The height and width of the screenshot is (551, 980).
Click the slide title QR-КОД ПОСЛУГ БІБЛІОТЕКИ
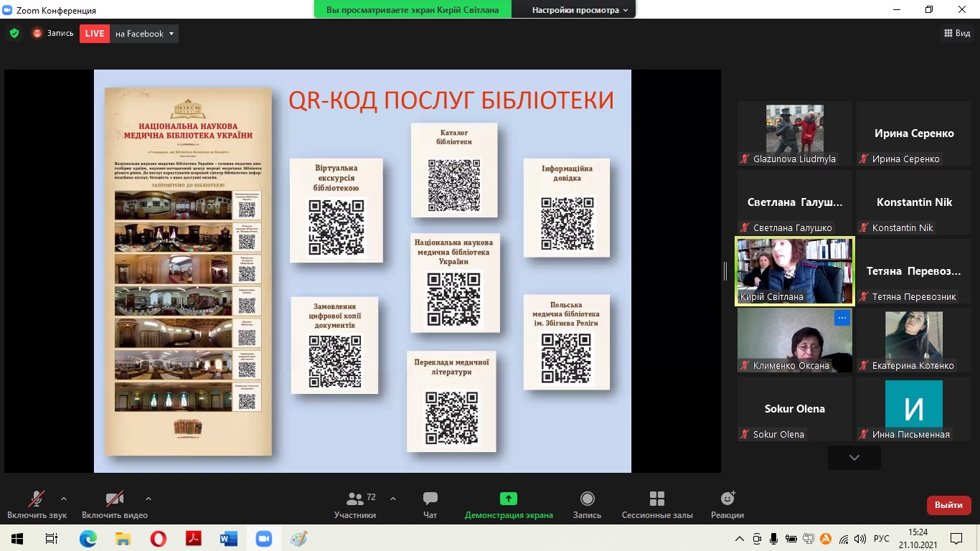451,100
